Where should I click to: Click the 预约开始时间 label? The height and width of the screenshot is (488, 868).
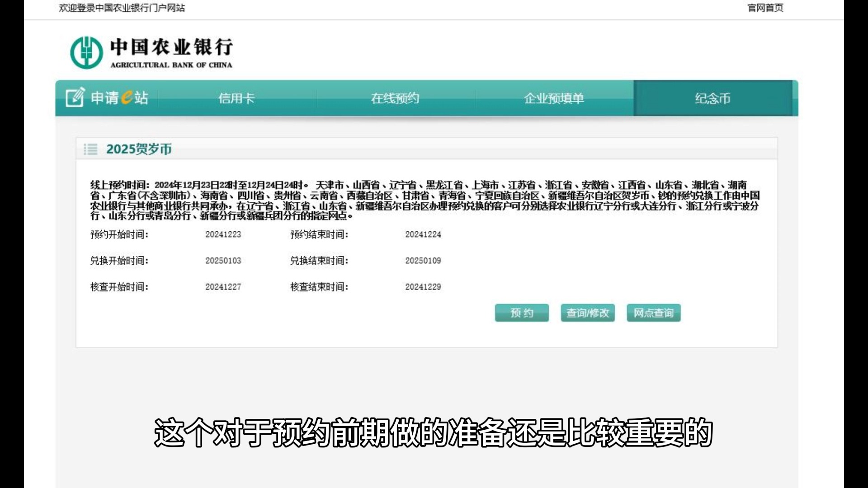119,235
